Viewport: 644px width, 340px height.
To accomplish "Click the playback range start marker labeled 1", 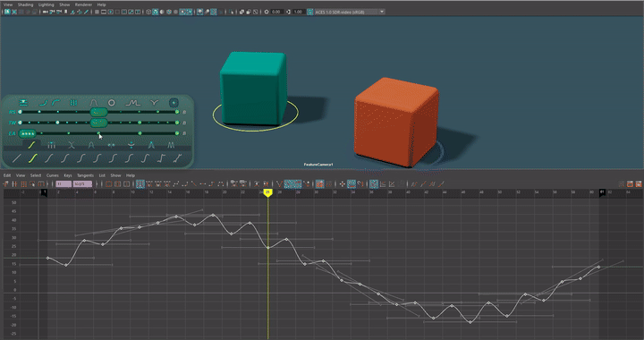I will coord(44,192).
